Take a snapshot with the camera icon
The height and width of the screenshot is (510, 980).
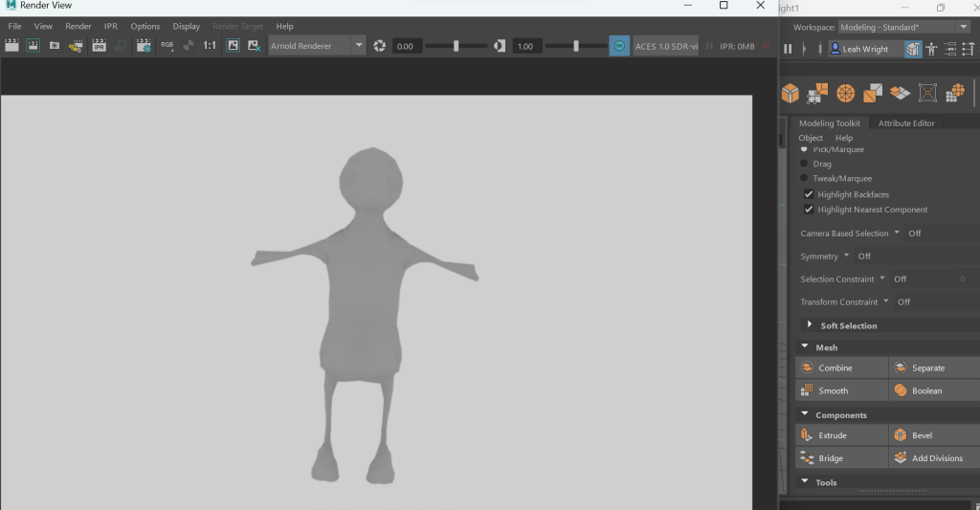pyautogui.click(x=55, y=46)
